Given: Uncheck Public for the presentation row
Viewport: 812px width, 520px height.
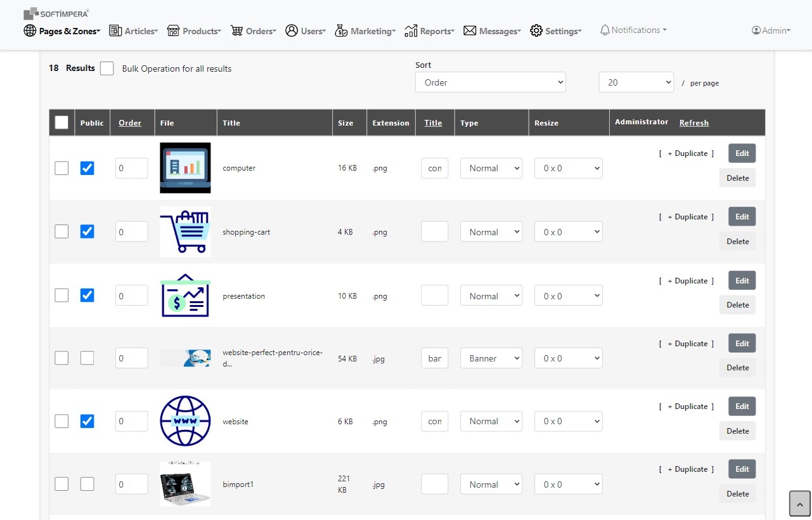Looking at the screenshot, I should coord(87,296).
